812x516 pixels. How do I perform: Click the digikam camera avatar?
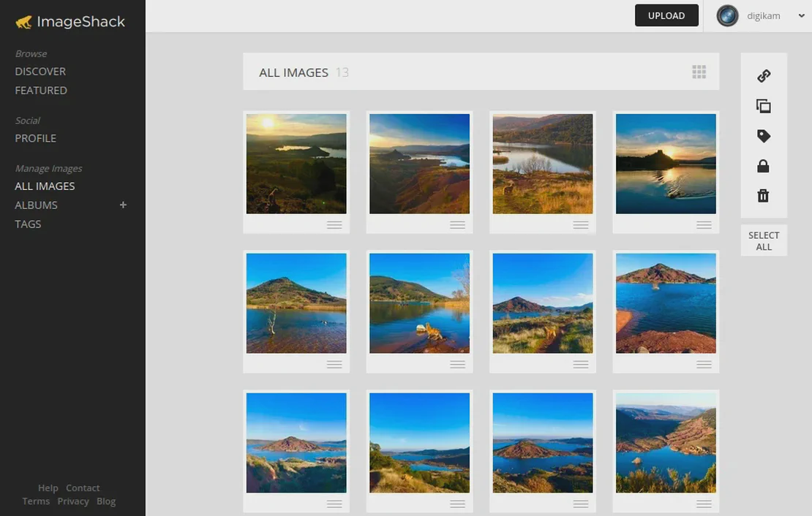[x=725, y=15]
